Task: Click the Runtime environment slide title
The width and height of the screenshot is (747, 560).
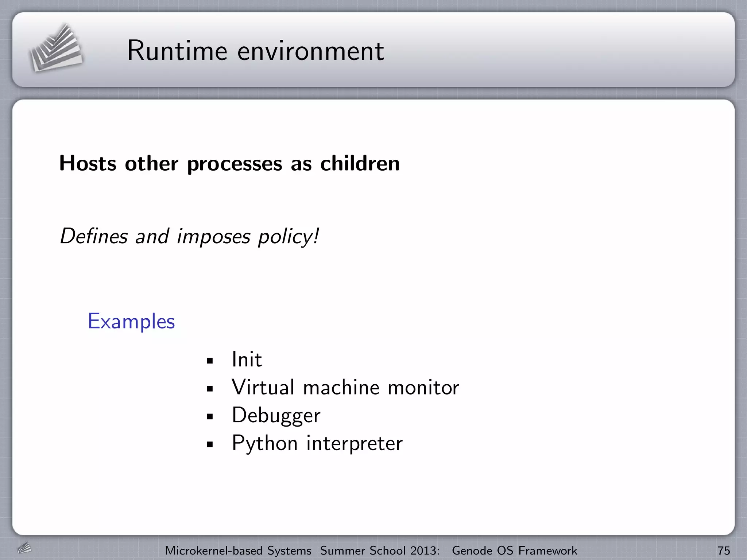Action: point(255,51)
